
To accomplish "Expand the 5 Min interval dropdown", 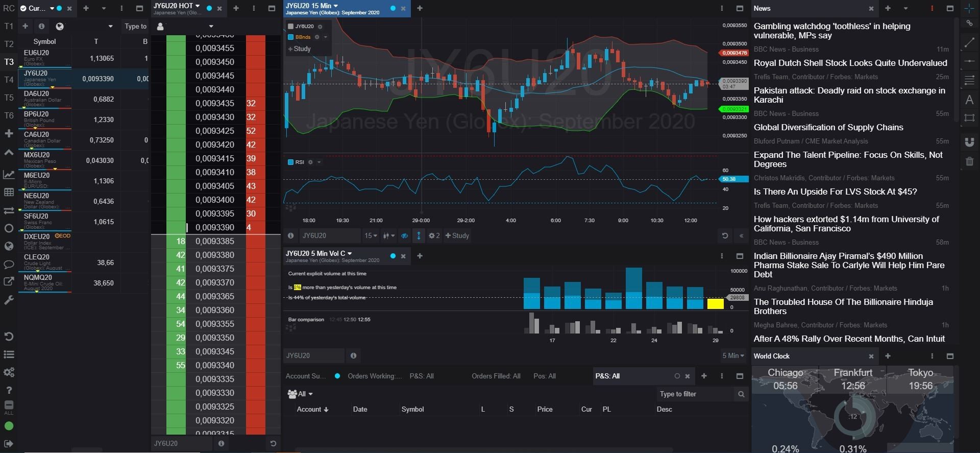I will click(733, 356).
